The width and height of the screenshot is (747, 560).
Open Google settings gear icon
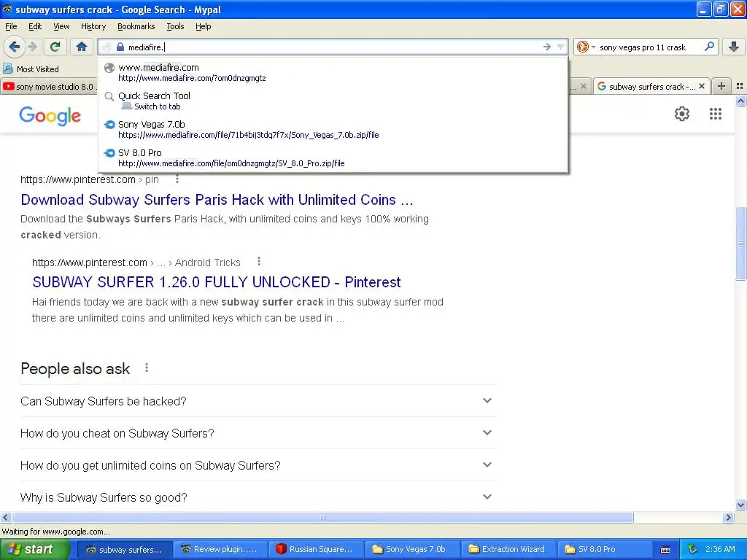tap(682, 114)
